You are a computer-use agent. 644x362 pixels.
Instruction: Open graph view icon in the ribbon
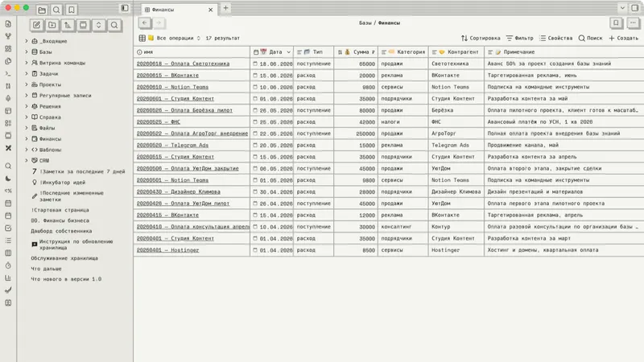tap(8, 36)
